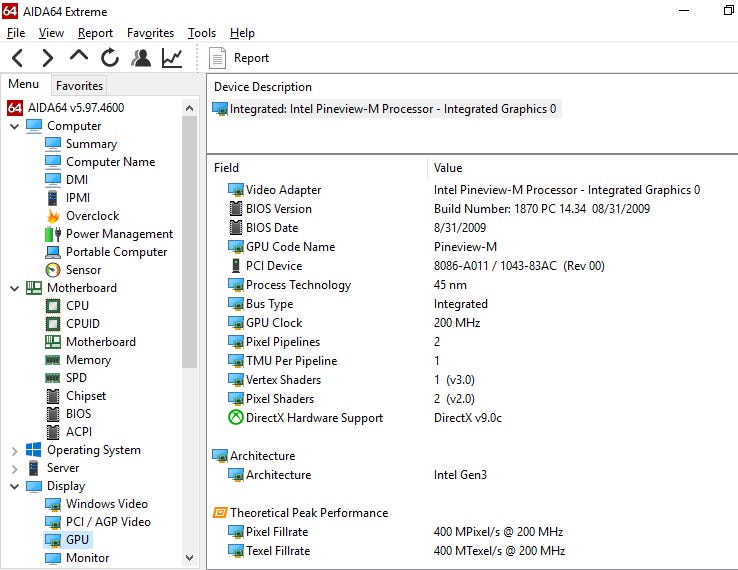Switch to the Favorites tab
The height and width of the screenshot is (570, 738).
click(x=79, y=86)
